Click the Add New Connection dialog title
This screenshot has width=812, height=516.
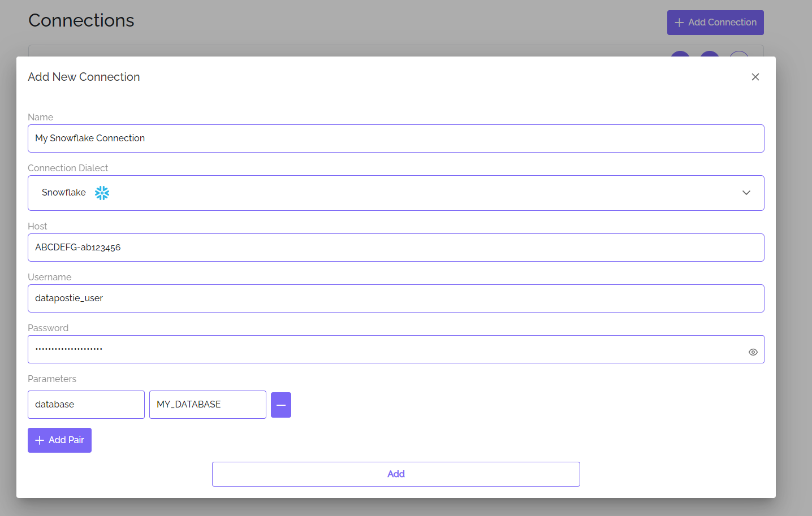click(x=84, y=77)
